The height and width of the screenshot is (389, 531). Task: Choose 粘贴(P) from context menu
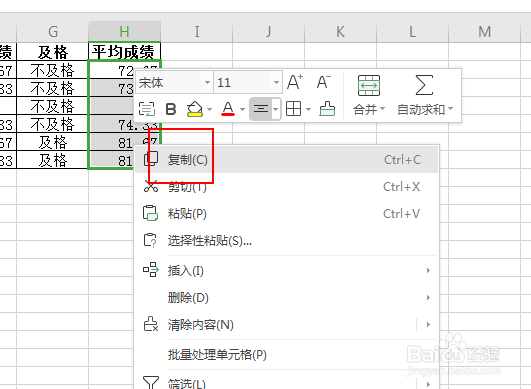[286, 214]
